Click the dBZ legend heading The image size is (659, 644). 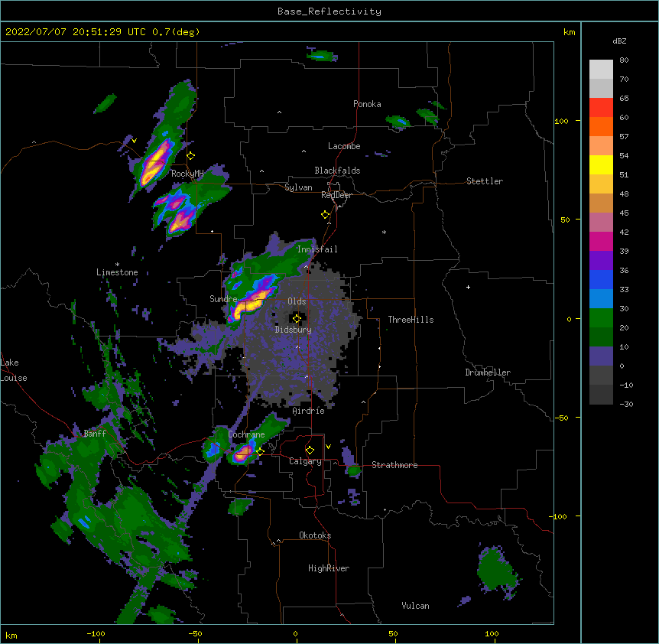coord(619,41)
